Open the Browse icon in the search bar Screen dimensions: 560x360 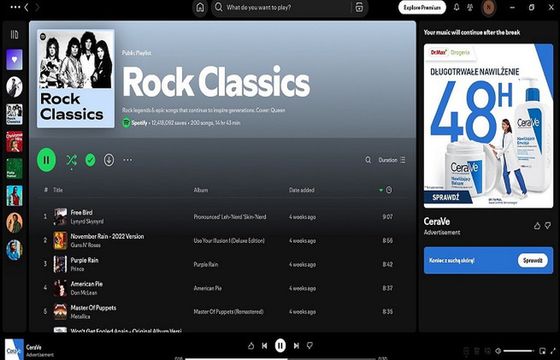click(359, 8)
